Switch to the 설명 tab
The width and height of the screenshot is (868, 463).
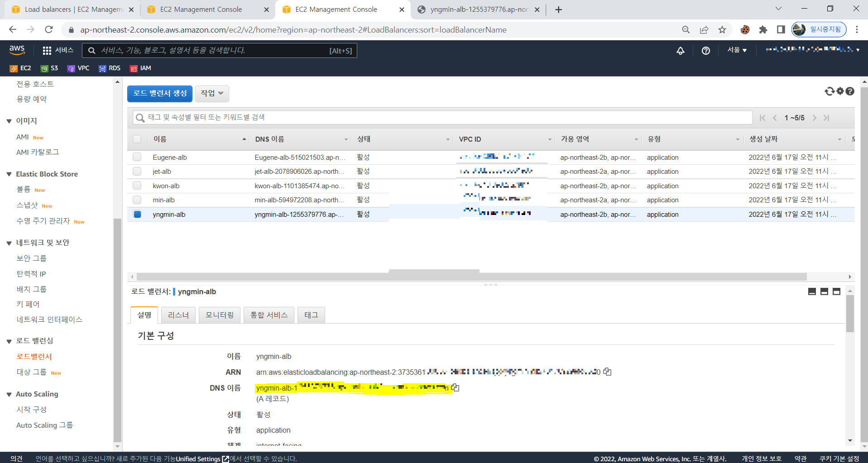(x=144, y=315)
